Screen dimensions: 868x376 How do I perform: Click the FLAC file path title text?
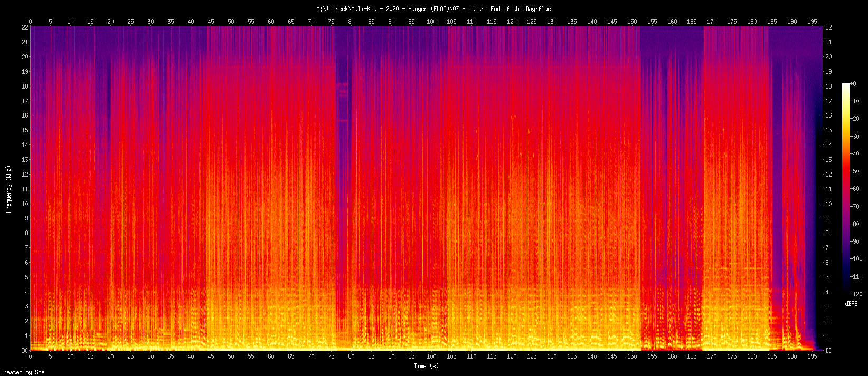tap(433, 9)
